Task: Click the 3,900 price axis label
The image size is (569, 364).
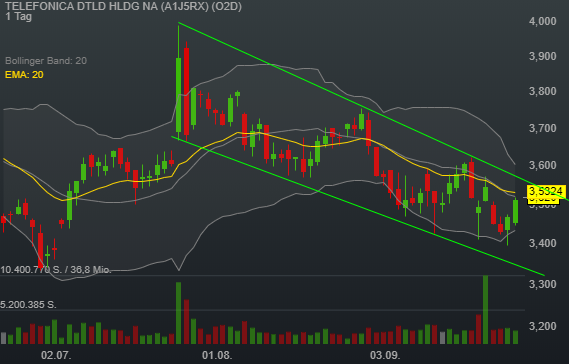Action: pyautogui.click(x=543, y=56)
